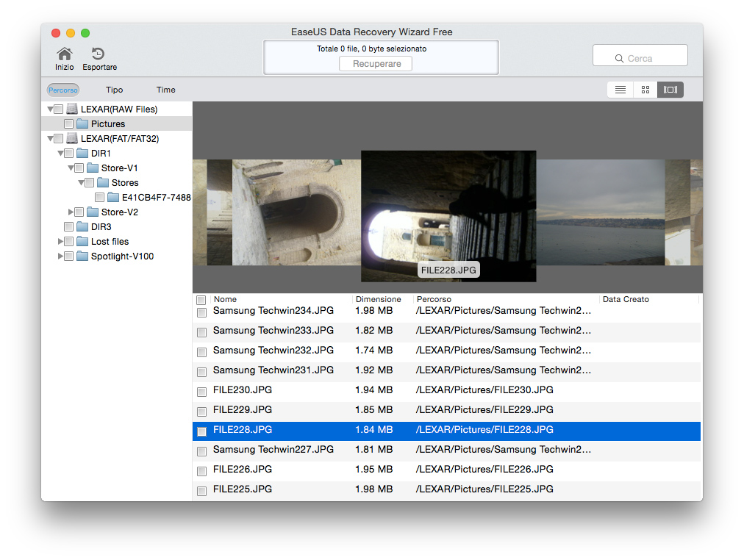Tick the Pictures folder checkbox
This screenshot has width=744, height=560.
coord(69,123)
